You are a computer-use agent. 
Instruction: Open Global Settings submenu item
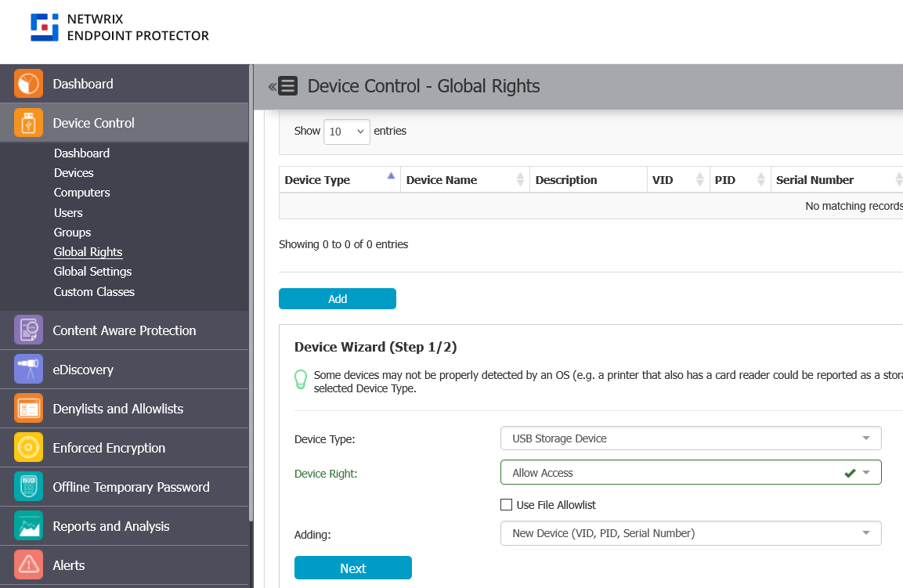pyautogui.click(x=92, y=271)
